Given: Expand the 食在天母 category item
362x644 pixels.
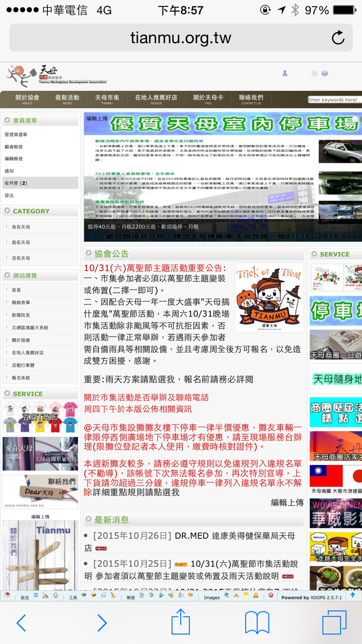Looking at the screenshot, I should pos(21,227).
